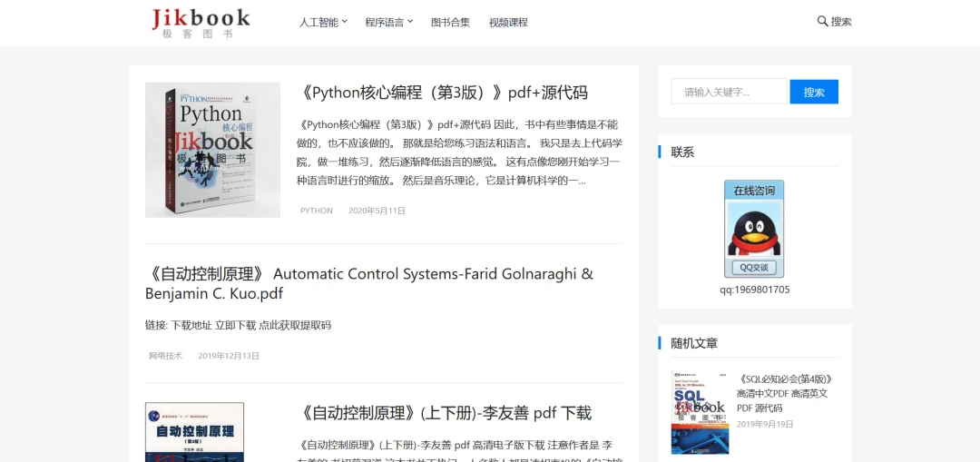980x462 pixels.
Task: Click the 随机文章 sidebar heading
Action: 694,343
